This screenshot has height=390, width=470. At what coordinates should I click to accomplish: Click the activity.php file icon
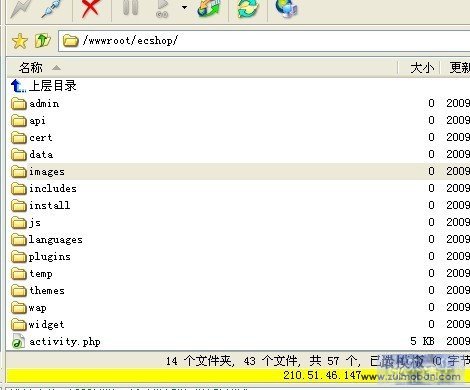(18, 342)
